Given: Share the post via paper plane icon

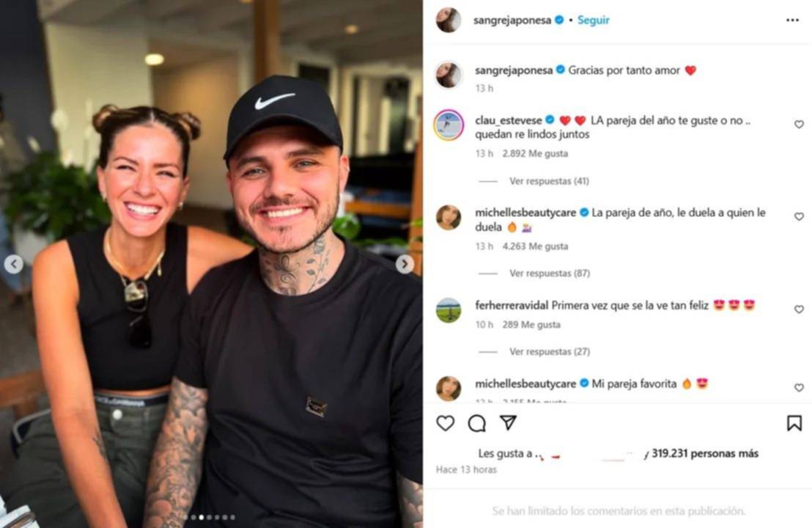Looking at the screenshot, I should [509, 423].
